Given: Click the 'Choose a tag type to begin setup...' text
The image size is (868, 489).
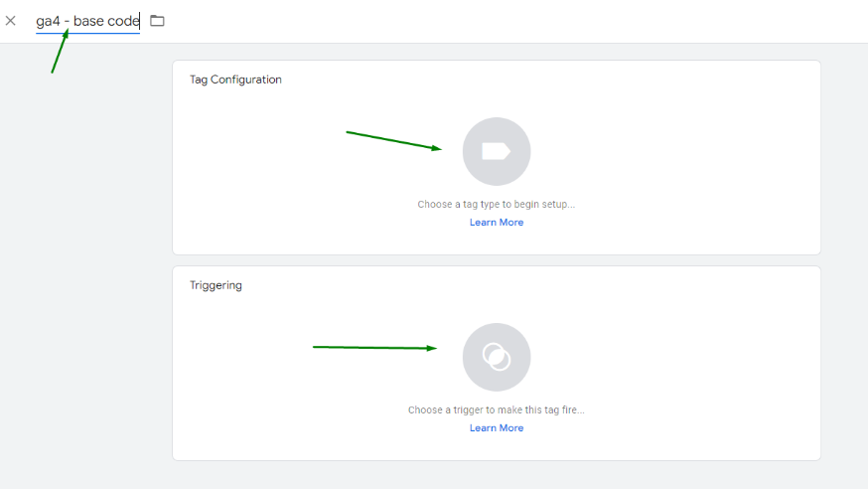Looking at the screenshot, I should pyautogui.click(x=497, y=205).
